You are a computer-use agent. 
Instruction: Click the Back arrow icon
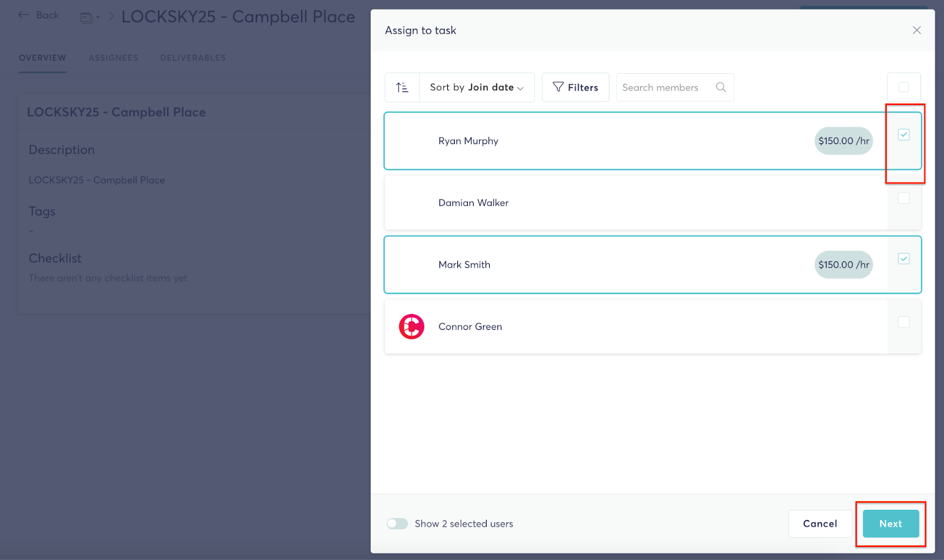click(24, 15)
